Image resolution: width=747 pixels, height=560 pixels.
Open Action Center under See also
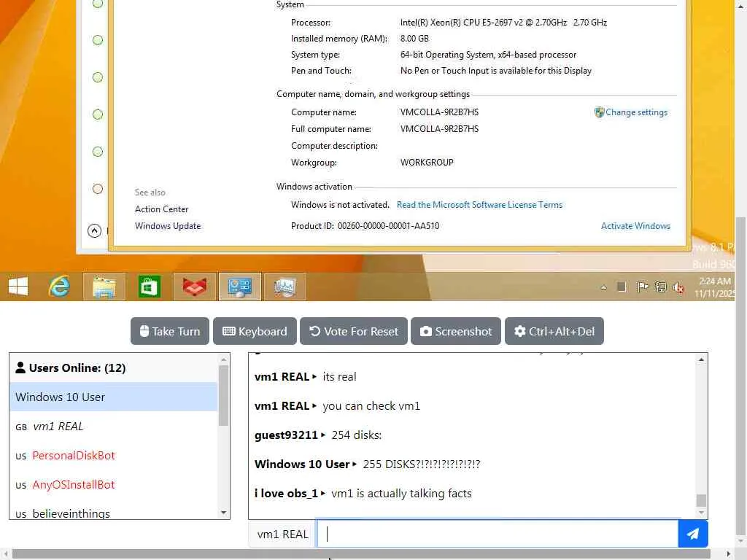point(161,209)
